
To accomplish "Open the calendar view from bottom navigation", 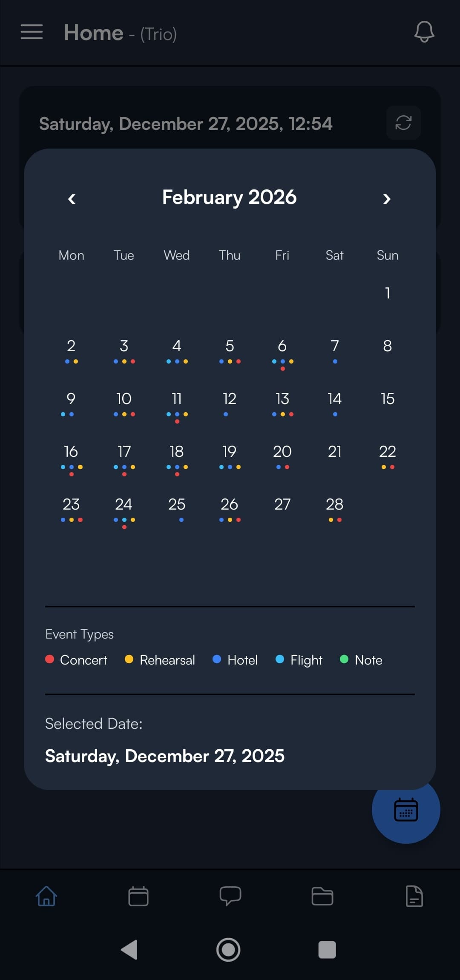I will point(138,896).
